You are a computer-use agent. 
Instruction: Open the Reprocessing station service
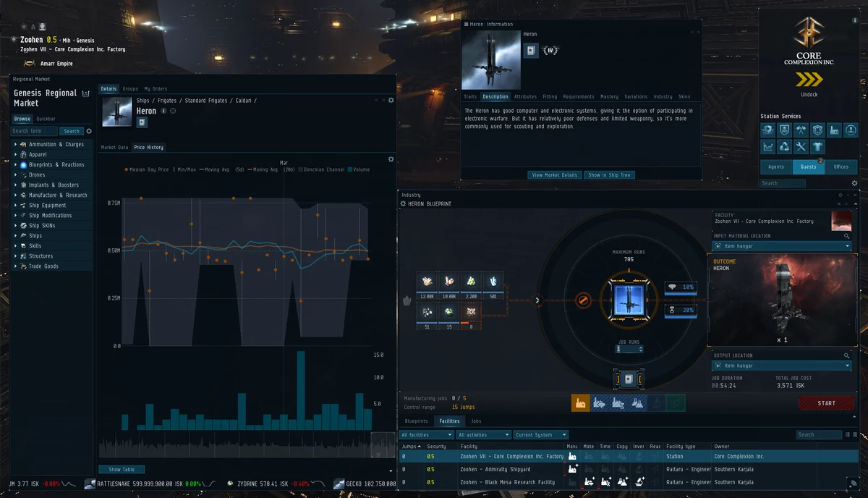pos(784,146)
